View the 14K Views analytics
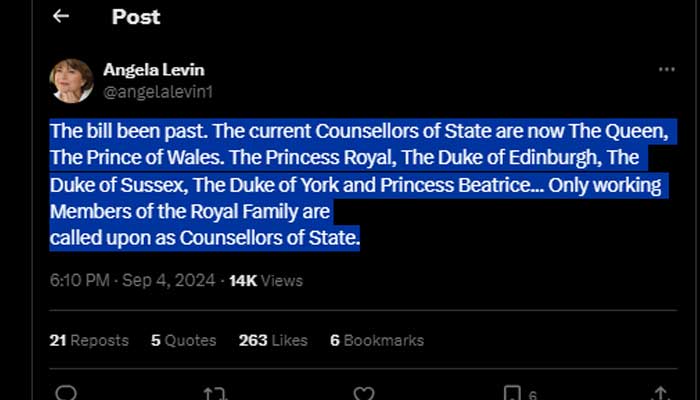Image resolution: width=700 pixels, height=400 pixels. (265, 281)
